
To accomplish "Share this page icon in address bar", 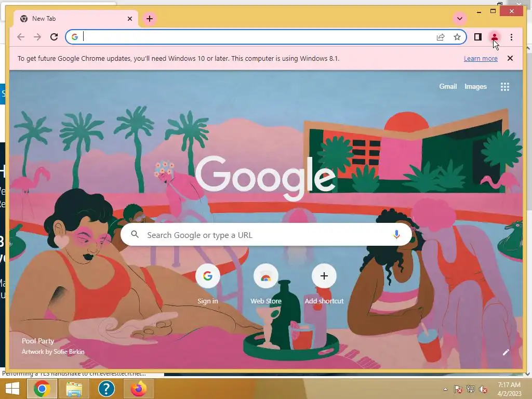I will pos(441,37).
